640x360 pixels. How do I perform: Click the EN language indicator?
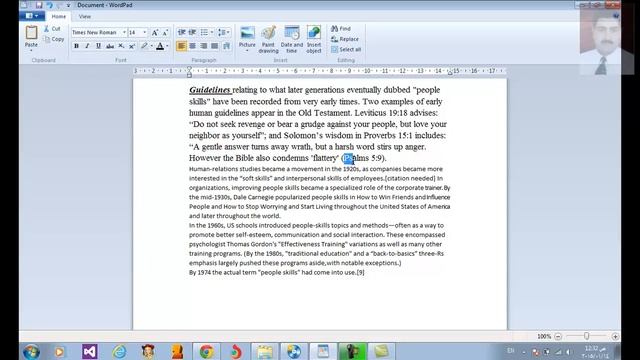[x=511, y=351]
